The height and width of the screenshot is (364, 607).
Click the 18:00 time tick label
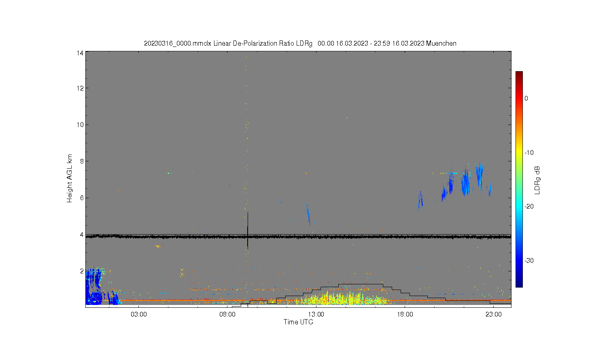tap(405, 314)
